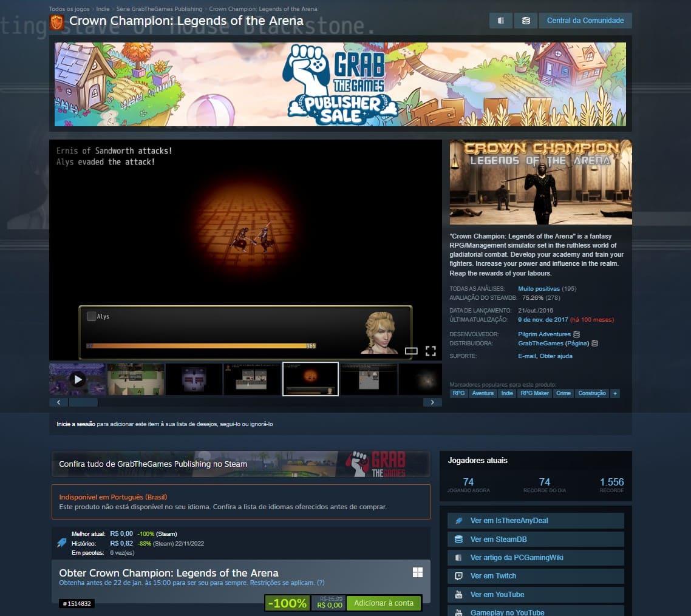Select the second screenshot thumbnail
Image resolution: width=691 pixels, height=616 pixels.
coord(136,379)
